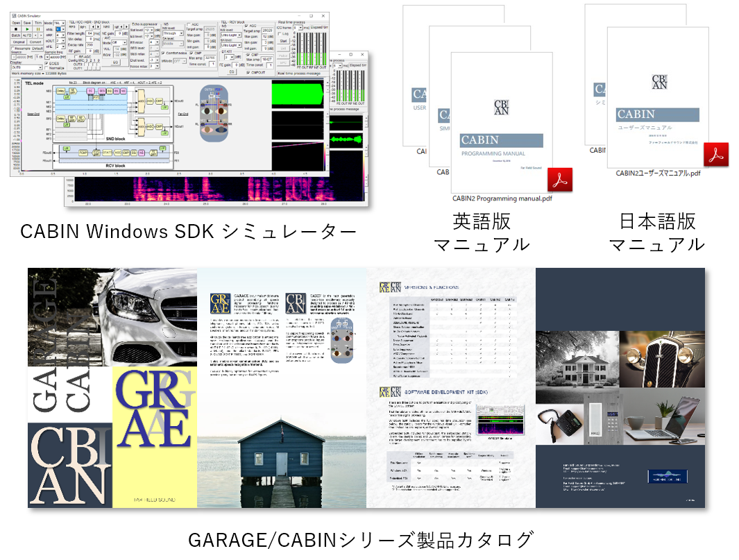This screenshot has width=739, height=560.
Task: Click yellow GARAGE logo on catalog cover
Action: [155, 437]
